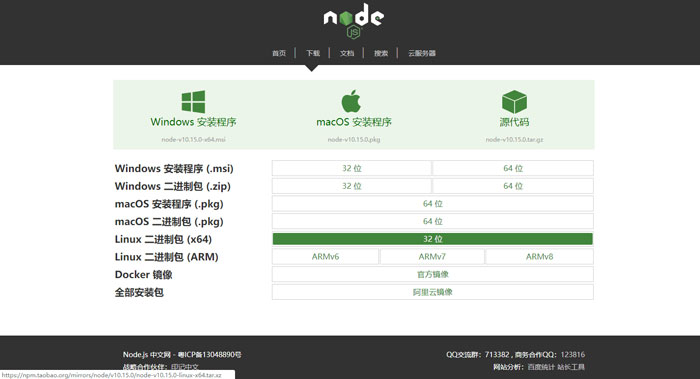The width and height of the screenshot is (700, 379).
Task: Open the 百度统计 footer link
Action: [x=541, y=367]
